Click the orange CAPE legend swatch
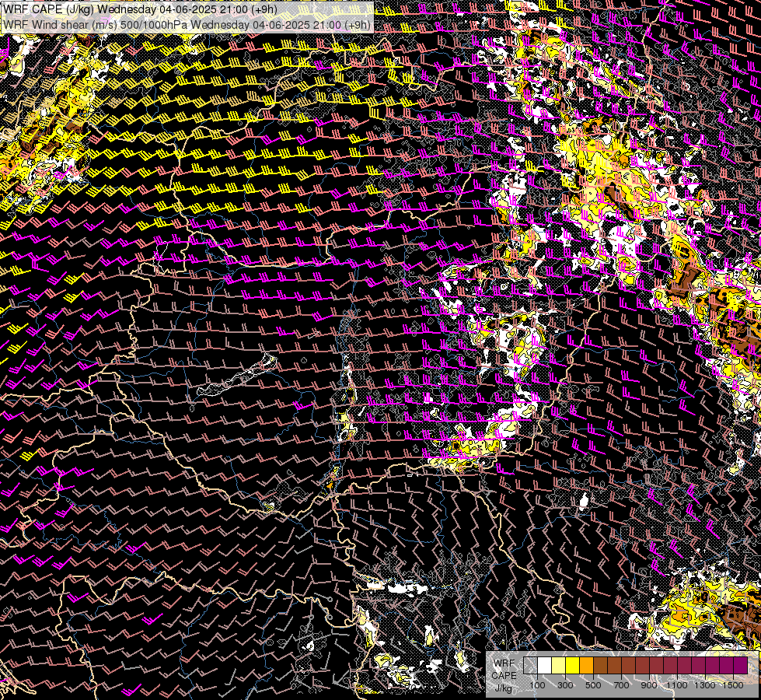 (586, 666)
